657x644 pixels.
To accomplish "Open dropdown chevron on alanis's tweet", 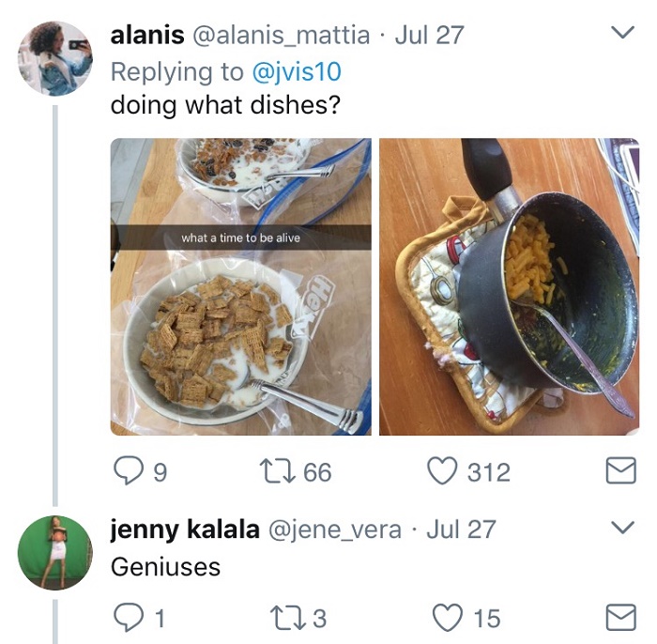I will coord(622,34).
